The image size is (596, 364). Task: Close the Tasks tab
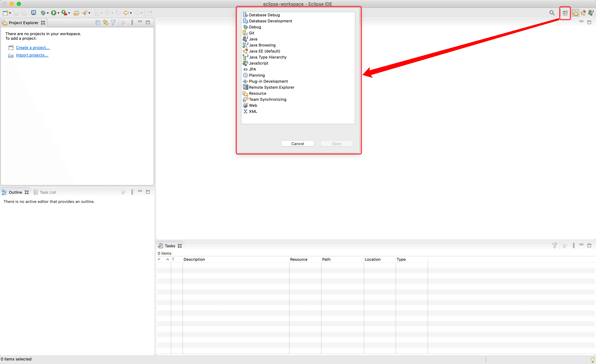pos(180,246)
